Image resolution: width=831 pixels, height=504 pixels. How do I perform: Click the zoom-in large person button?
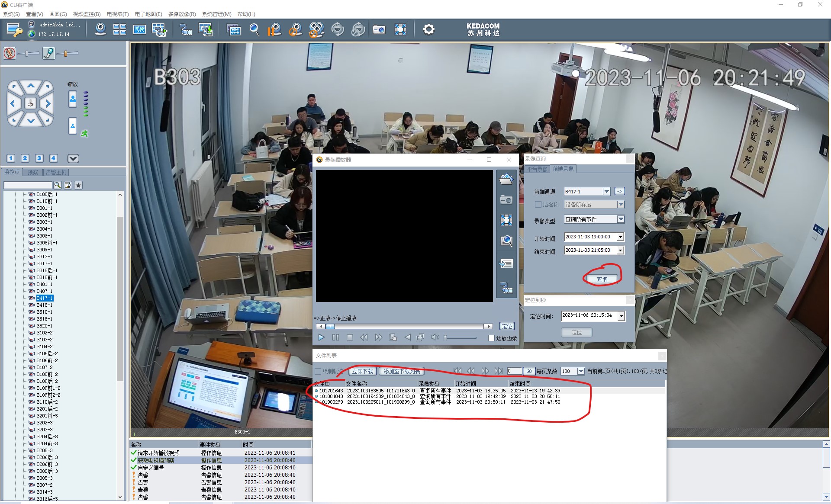pyautogui.click(x=73, y=99)
